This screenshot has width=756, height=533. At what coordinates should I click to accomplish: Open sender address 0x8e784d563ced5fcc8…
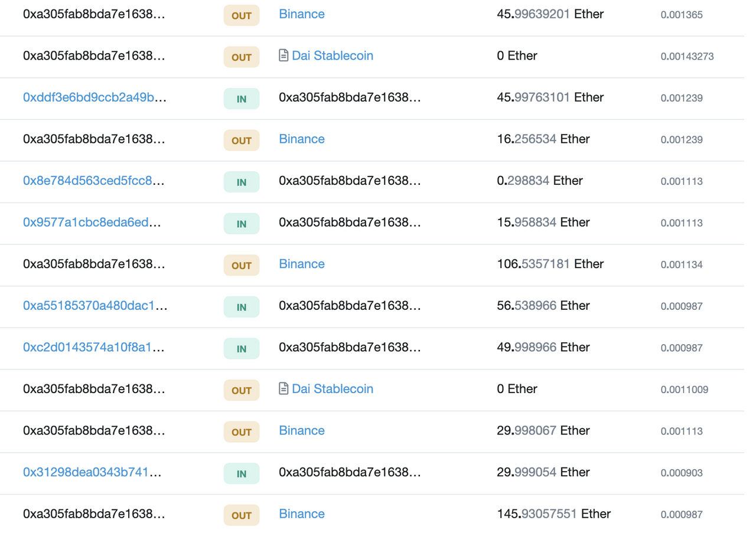click(x=94, y=181)
